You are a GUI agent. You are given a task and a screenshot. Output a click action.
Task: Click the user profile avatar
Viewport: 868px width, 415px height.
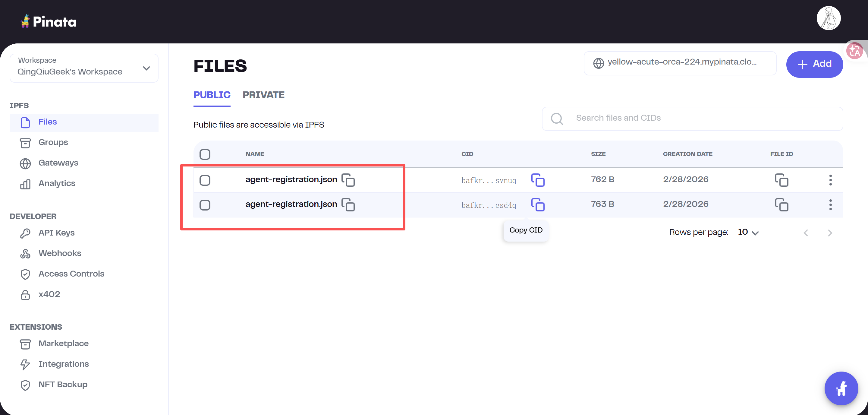tap(828, 18)
